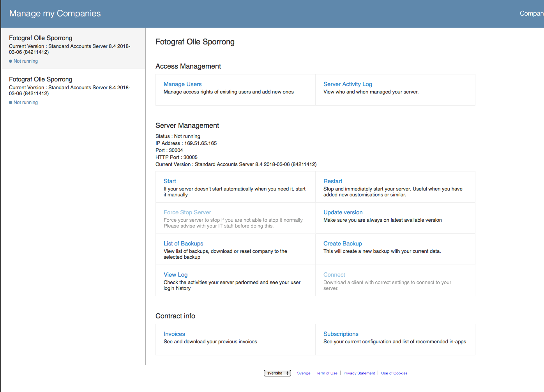The height and width of the screenshot is (392, 544).
Task: Open the Manage Users link
Action: [182, 84]
